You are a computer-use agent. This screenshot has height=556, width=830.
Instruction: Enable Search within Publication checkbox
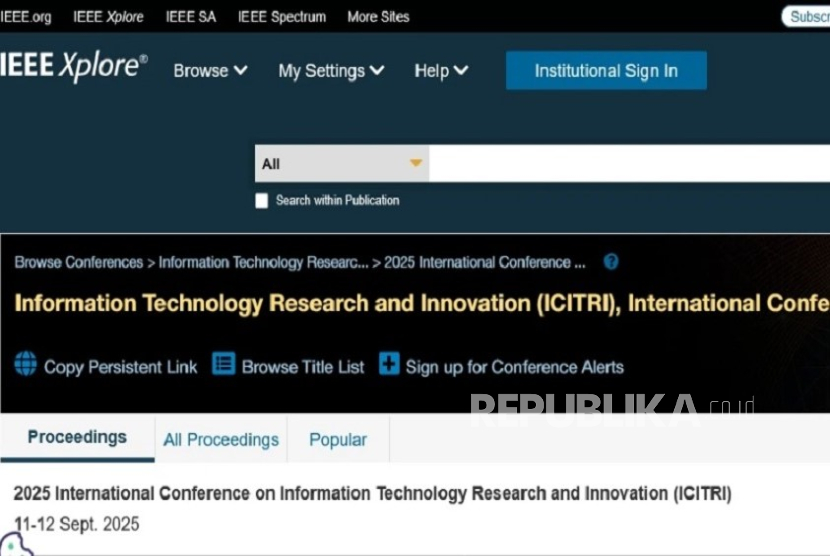(x=261, y=201)
